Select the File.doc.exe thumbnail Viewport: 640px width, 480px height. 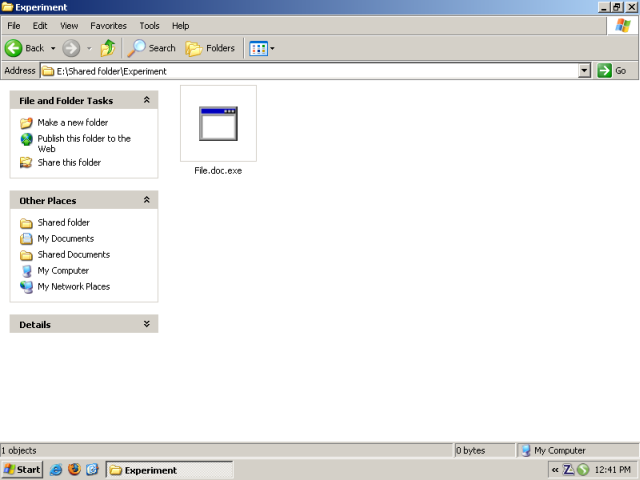coord(218,123)
